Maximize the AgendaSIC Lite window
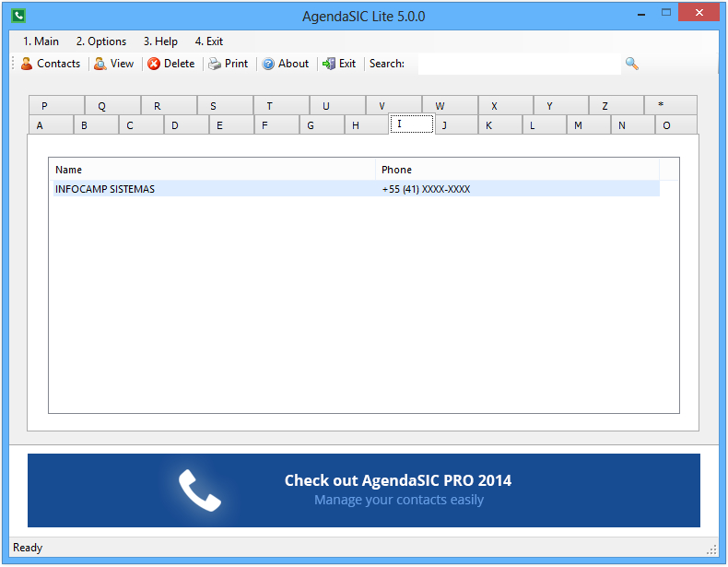Viewport: 728px width, 567px height. tap(666, 13)
